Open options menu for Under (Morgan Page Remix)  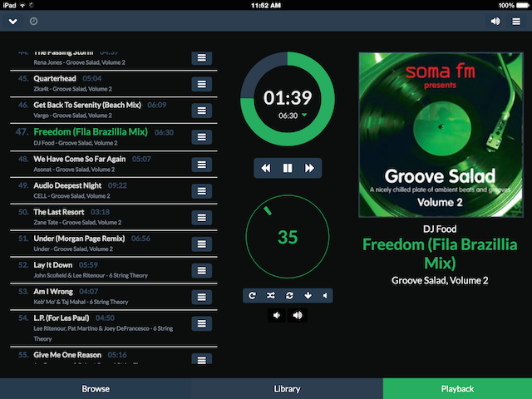tap(201, 244)
